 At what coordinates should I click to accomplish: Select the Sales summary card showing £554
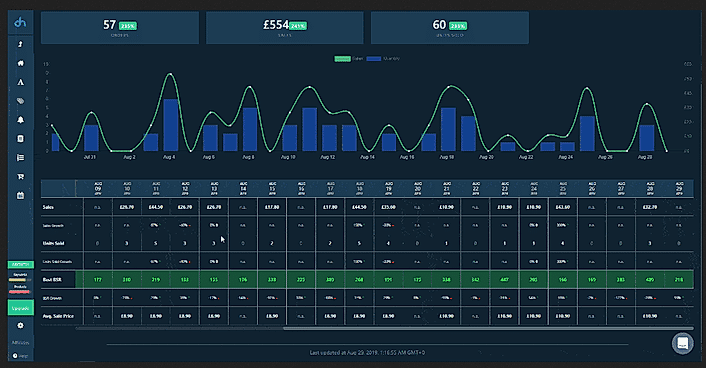point(285,28)
